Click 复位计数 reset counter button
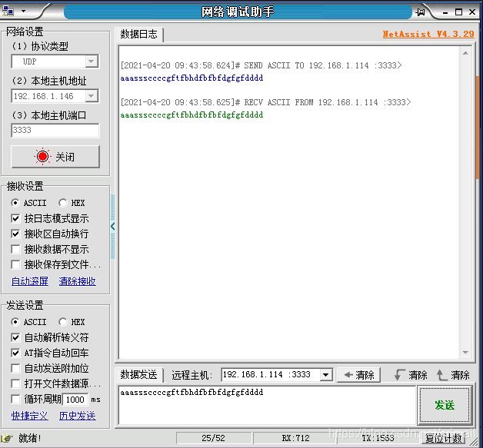Viewport: 483px width, 448px height. [444, 438]
